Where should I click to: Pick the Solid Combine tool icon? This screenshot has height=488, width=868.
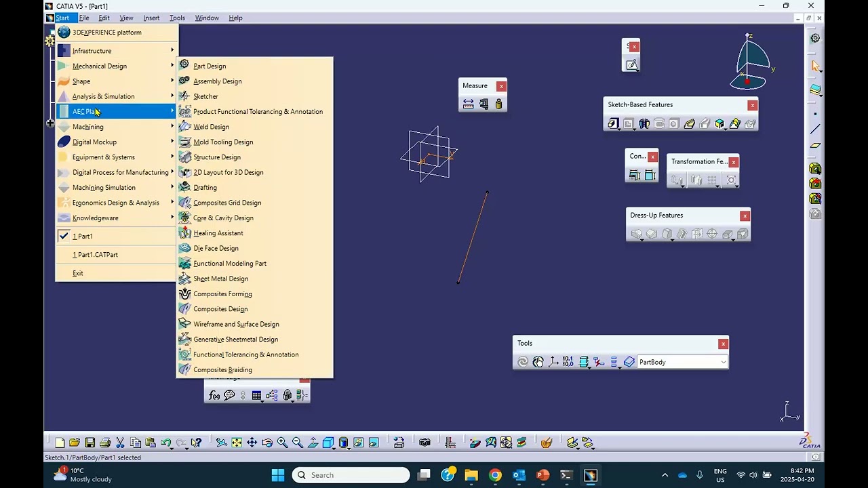pyautogui.click(x=719, y=123)
